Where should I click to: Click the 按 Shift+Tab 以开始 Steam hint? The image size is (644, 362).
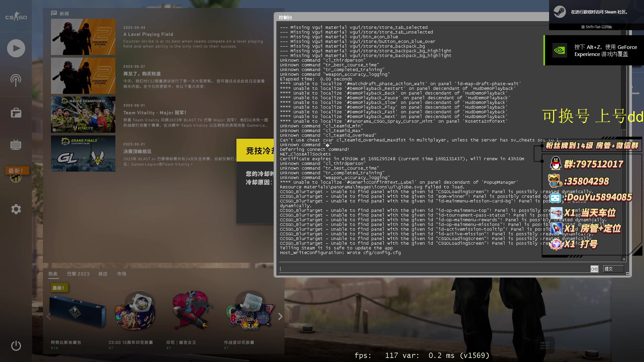pyautogui.click(x=596, y=27)
